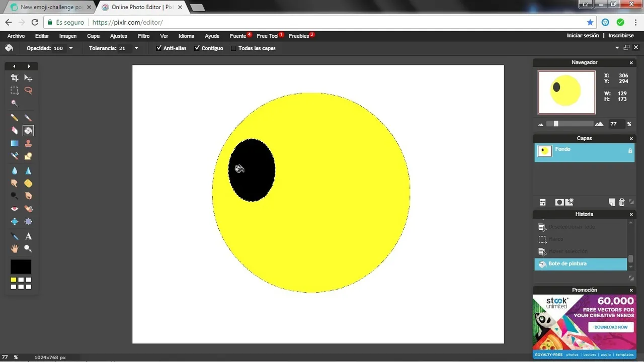The height and width of the screenshot is (362, 644).
Task: Select the Zoom magnifier tool
Action: click(x=28, y=248)
